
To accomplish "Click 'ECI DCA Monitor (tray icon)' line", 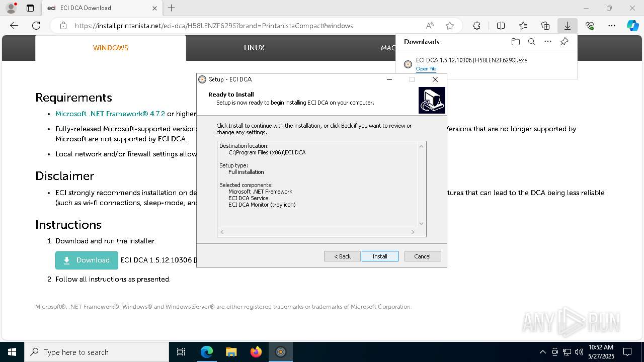I will point(262,205).
